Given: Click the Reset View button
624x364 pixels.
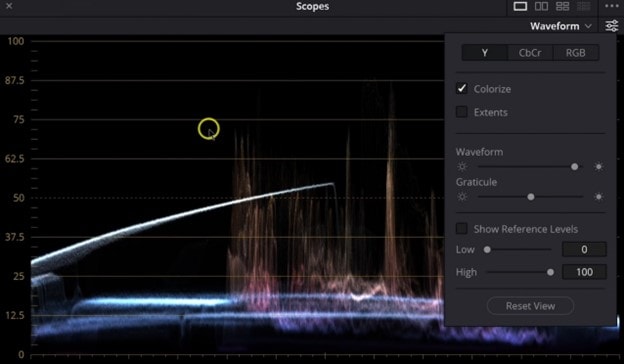Looking at the screenshot, I should [530, 306].
